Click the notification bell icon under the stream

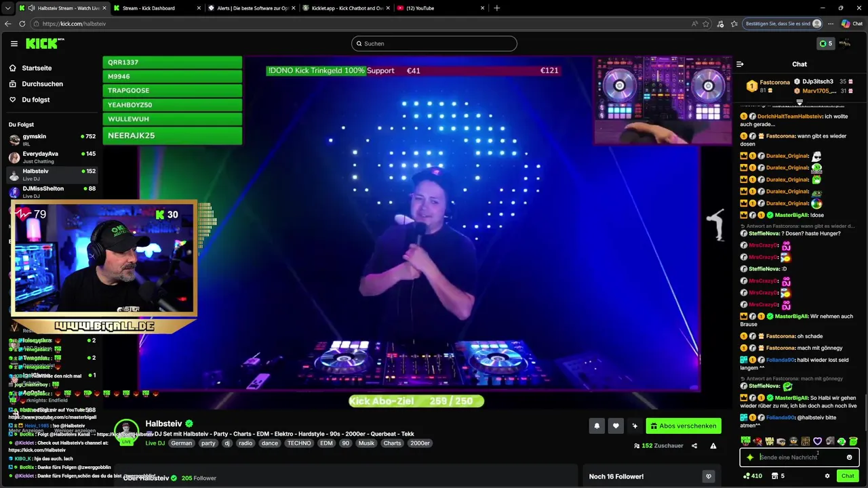[x=597, y=426]
